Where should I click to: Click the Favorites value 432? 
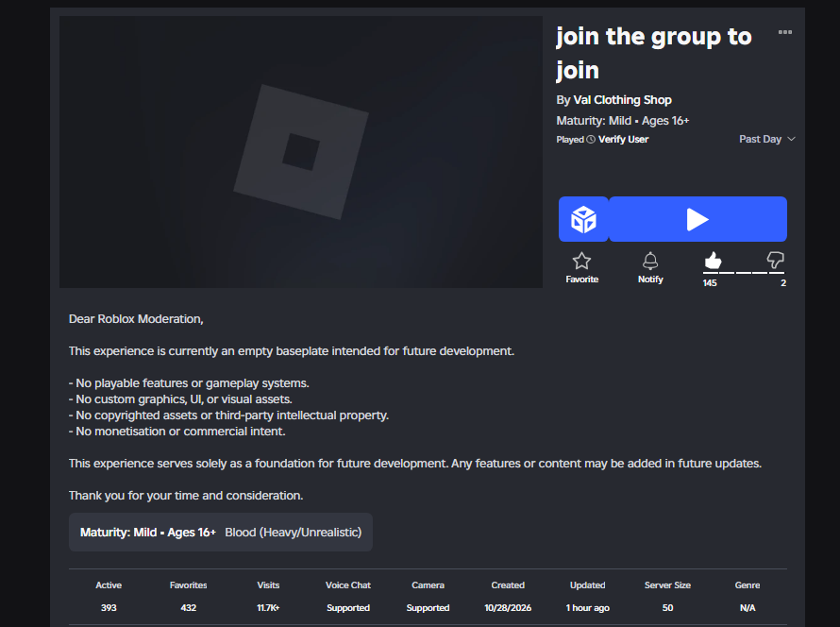(189, 608)
